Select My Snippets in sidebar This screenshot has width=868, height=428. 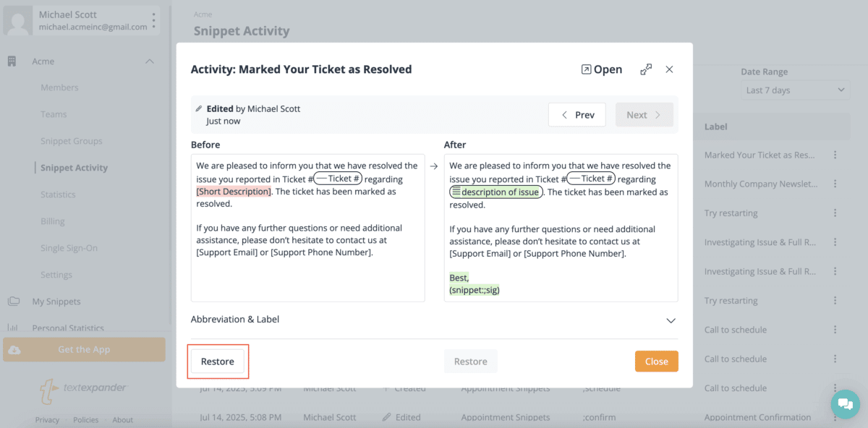pyautogui.click(x=56, y=301)
